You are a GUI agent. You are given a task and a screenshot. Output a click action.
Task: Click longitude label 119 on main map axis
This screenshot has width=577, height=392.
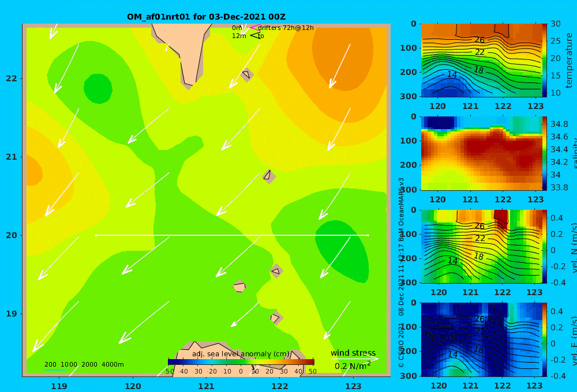(x=59, y=386)
